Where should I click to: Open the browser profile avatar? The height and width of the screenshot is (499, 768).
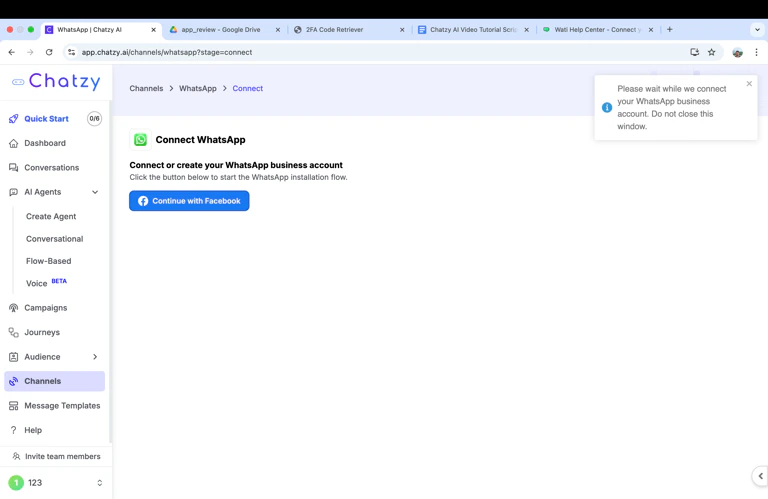coord(738,52)
